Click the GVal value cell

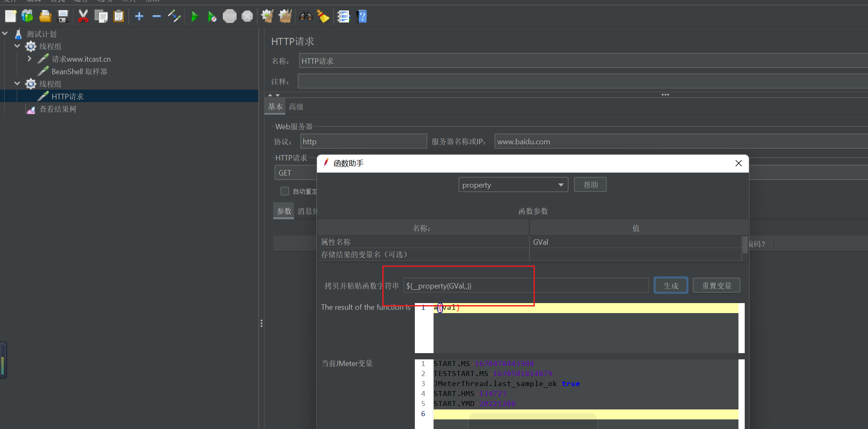tap(636, 242)
